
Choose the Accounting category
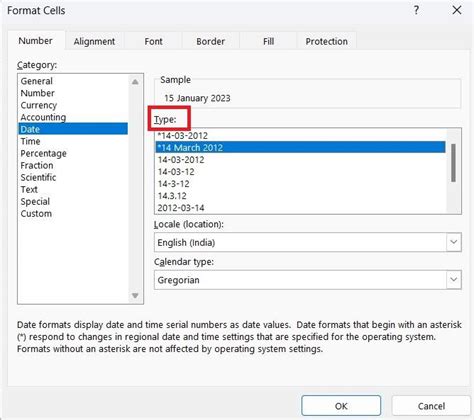coord(73,117)
